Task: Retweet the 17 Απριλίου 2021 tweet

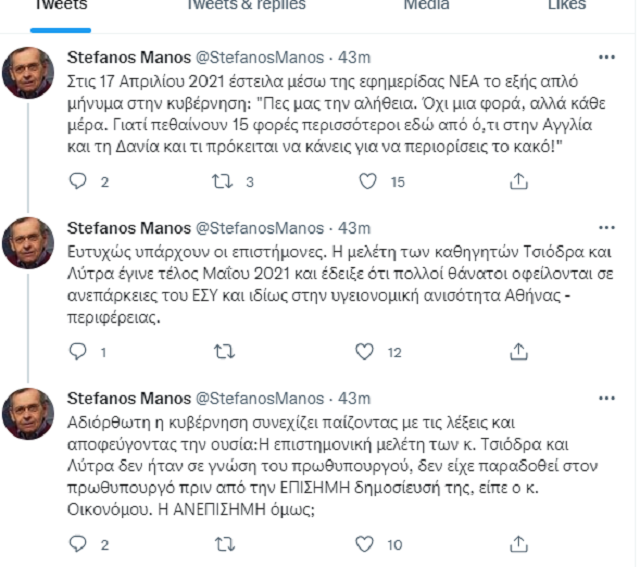Action: point(225,181)
